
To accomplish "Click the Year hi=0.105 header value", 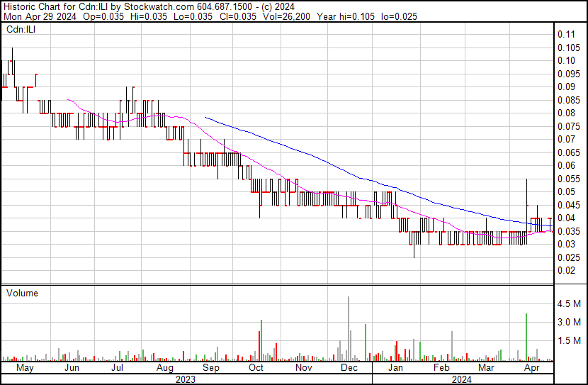I will point(346,16).
